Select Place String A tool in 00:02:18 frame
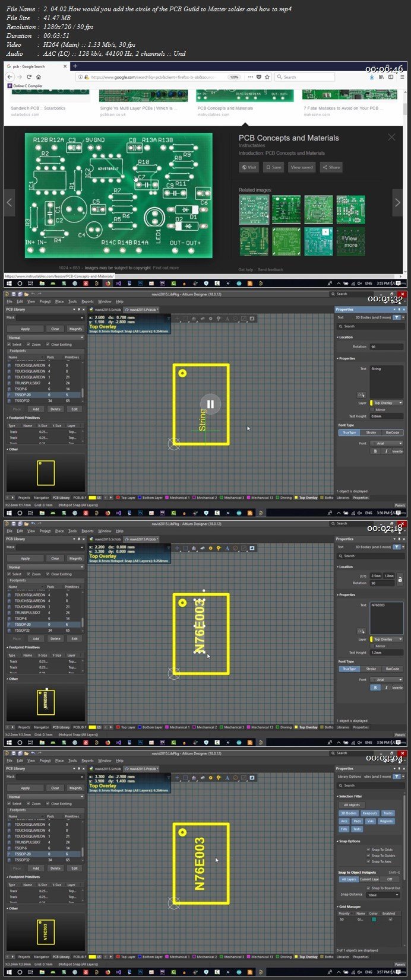 pos(227,548)
